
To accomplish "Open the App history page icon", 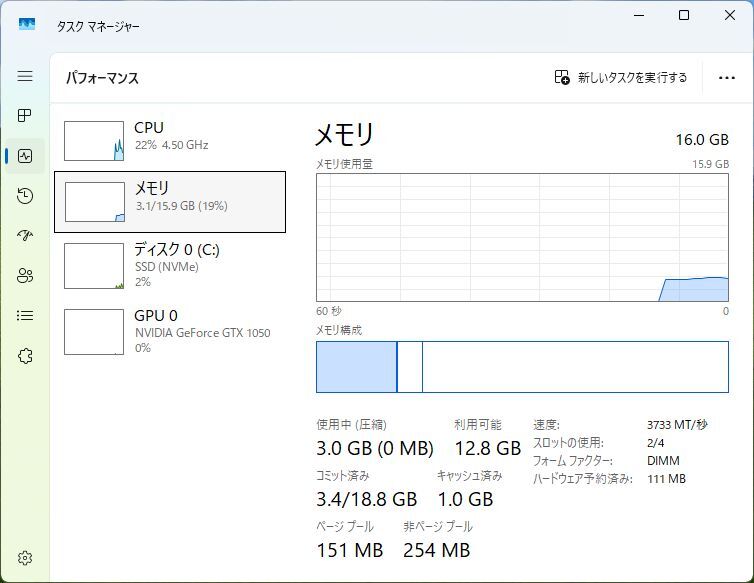I will [25, 196].
